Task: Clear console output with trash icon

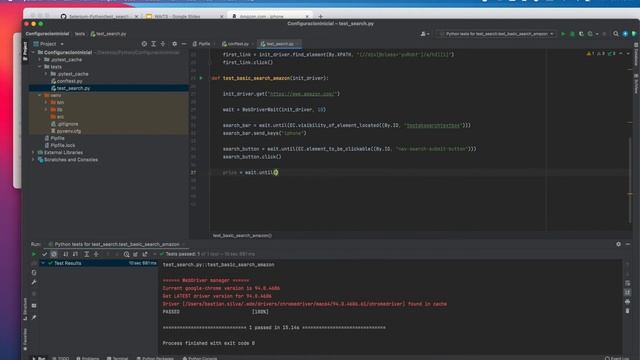Action: tap(627, 311)
